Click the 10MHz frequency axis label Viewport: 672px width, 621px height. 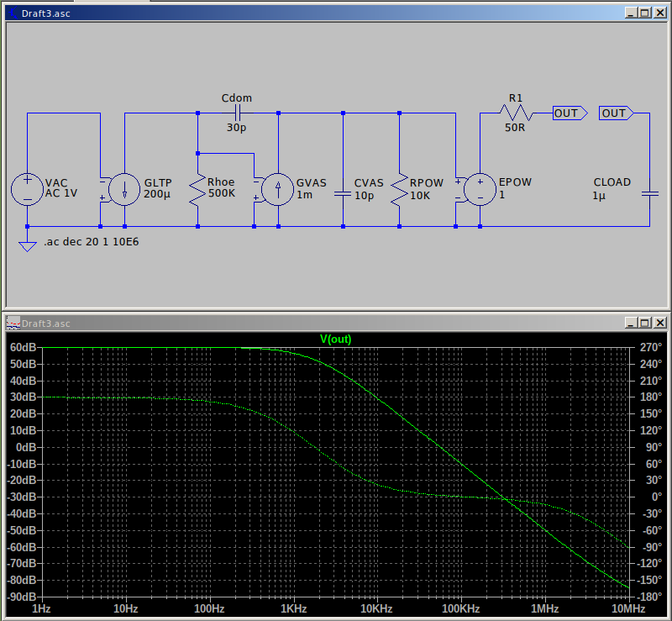point(628,609)
